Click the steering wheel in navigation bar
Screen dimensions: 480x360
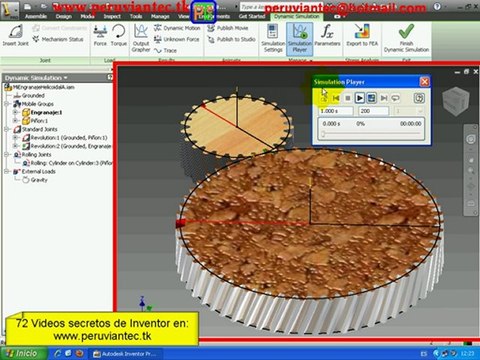point(470,139)
